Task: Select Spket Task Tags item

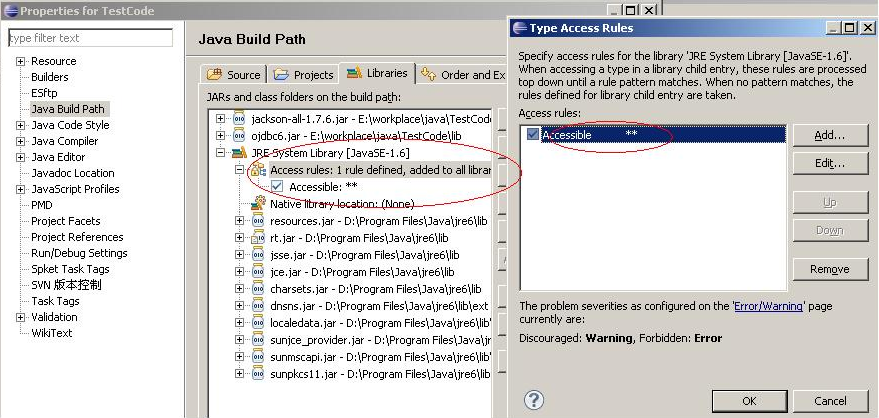Action: coord(70,269)
